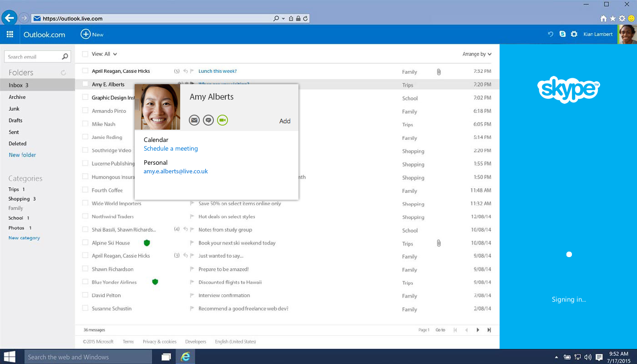Select the Shopping category
The image size is (637, 364).
[x=19, y=199]
